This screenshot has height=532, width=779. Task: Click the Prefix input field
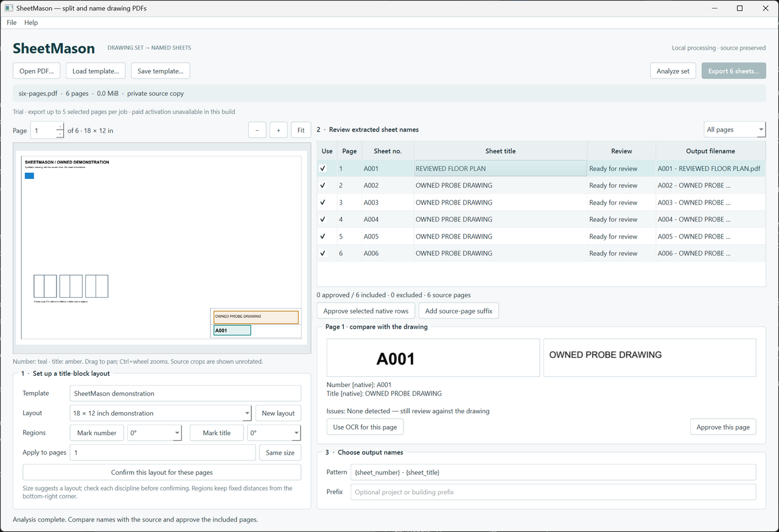pos(553,492)
